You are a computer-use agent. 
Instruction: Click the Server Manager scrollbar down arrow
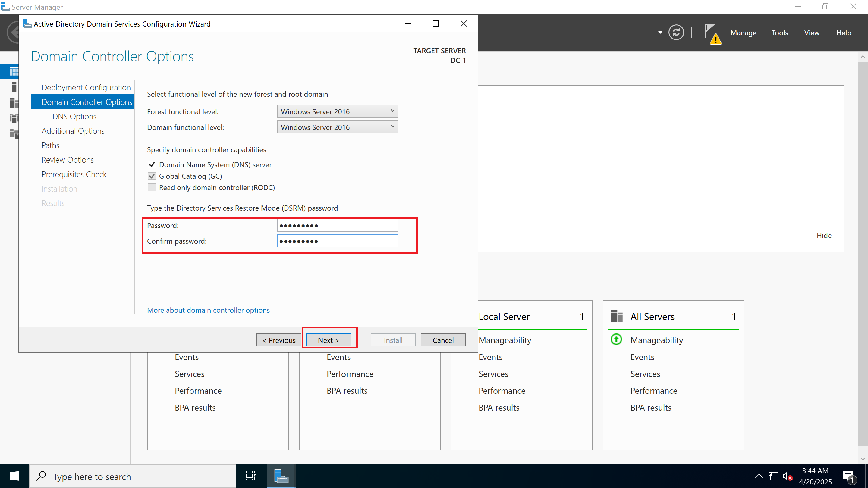pyautogui.click(x=863, y=459)
